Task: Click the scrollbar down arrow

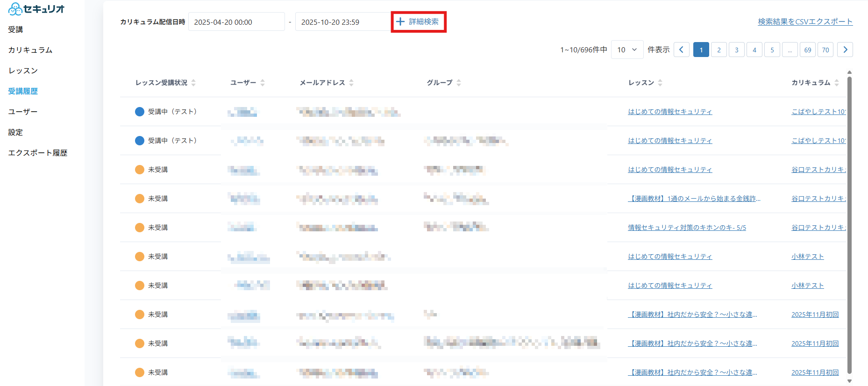Action: point(849,381)
